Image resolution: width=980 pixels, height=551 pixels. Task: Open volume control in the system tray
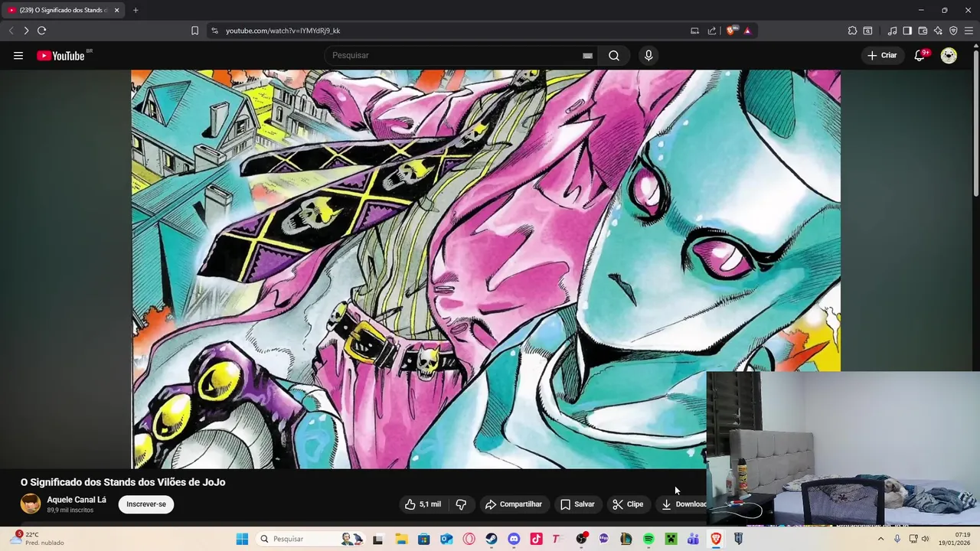tap(926, 539)
